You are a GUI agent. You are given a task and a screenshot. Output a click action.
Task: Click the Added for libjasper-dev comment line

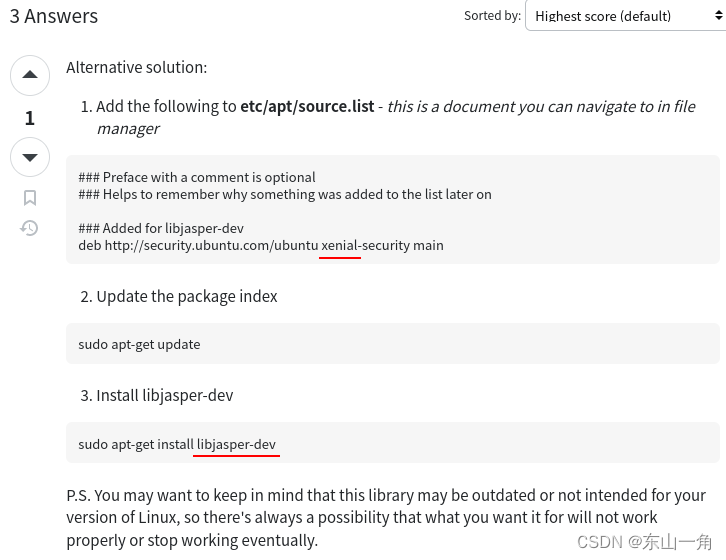coord(161,228)
